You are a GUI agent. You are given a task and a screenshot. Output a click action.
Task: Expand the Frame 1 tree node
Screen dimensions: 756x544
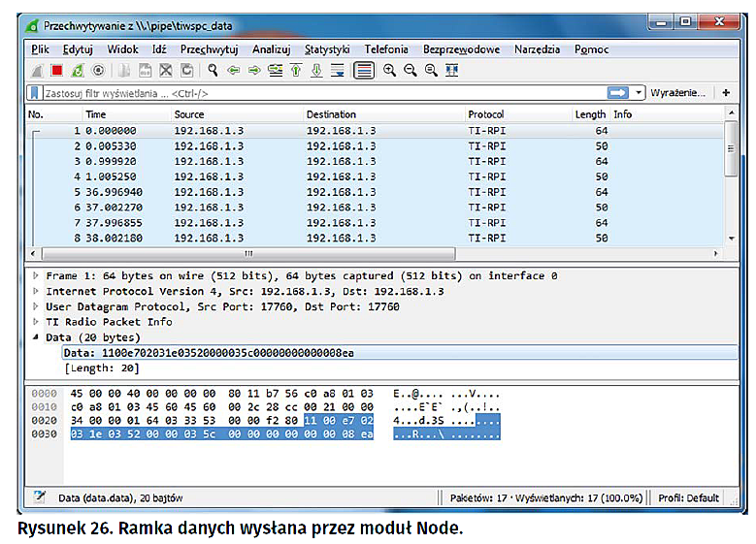36,276
